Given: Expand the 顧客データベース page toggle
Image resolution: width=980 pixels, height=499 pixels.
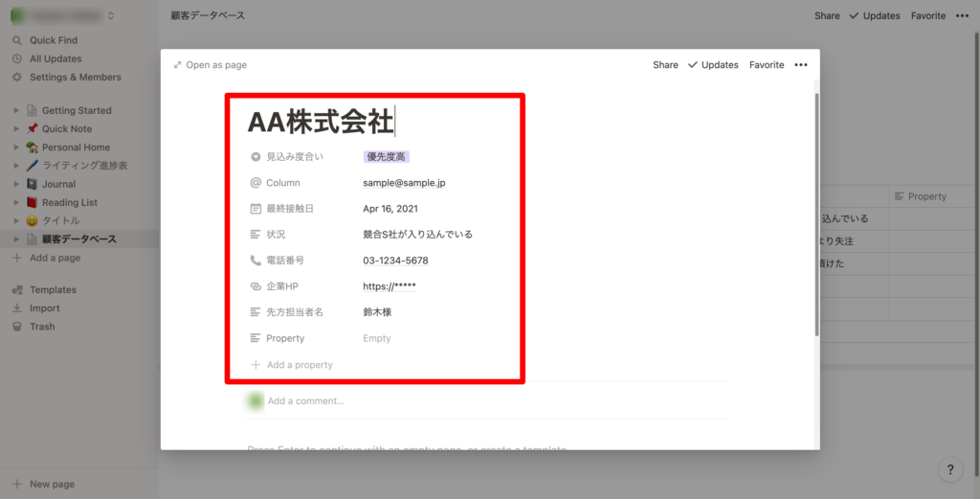Looking at the screenshot, I should coord(17,239).
